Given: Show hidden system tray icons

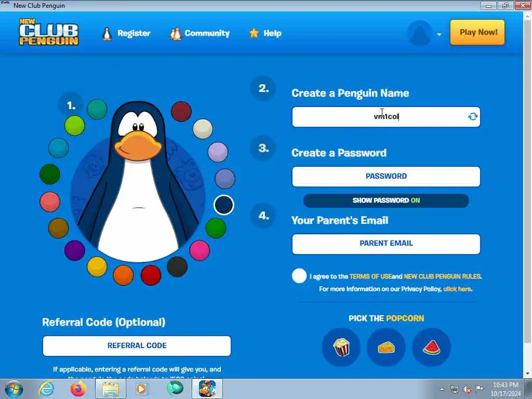Looking at the screenshot, I should pos(442,390).
